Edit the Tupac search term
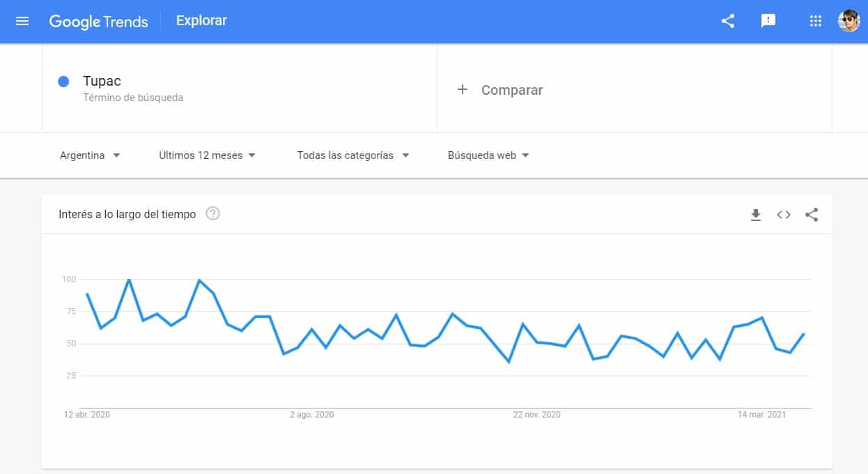The width and height of the screenshot is (868, 474). tap(102, 81)
